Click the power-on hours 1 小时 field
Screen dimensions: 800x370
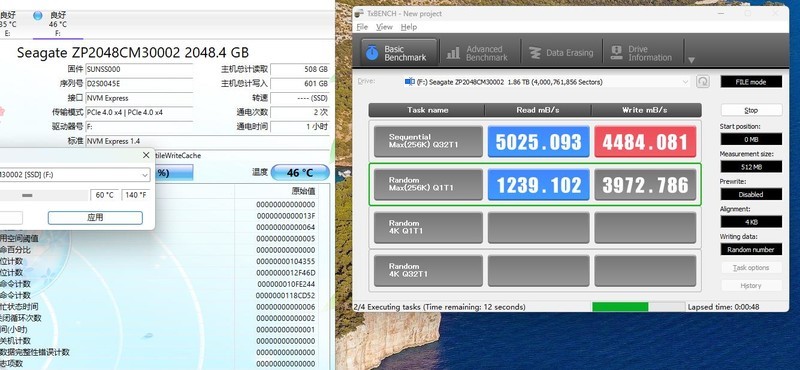click(x=300, y=127)
